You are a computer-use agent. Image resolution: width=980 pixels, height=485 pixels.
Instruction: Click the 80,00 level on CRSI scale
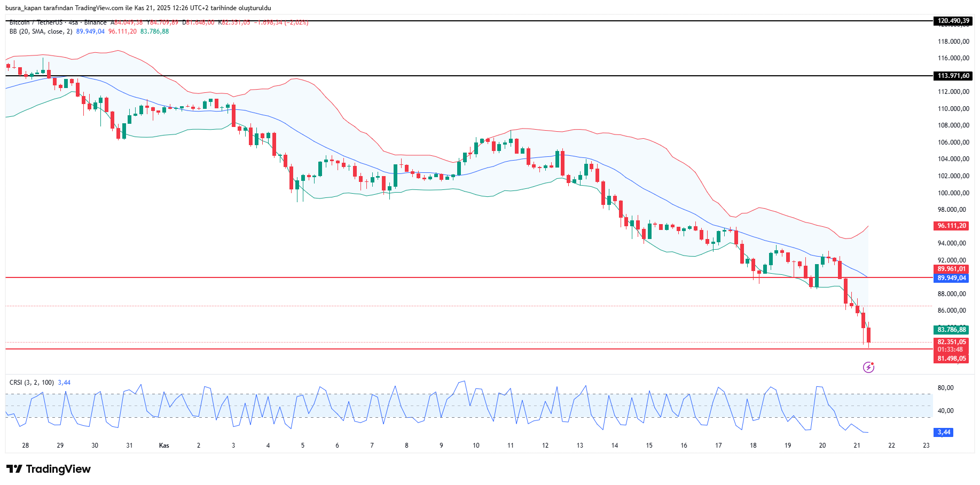click(x=945, y=388)
